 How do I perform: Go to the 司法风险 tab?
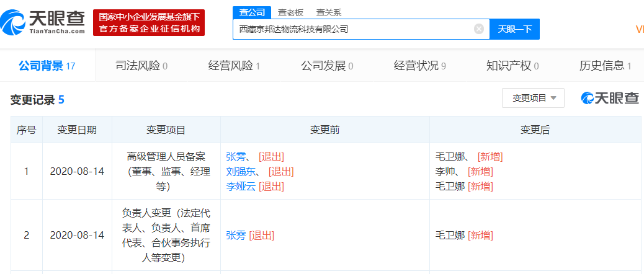point(141,66)
